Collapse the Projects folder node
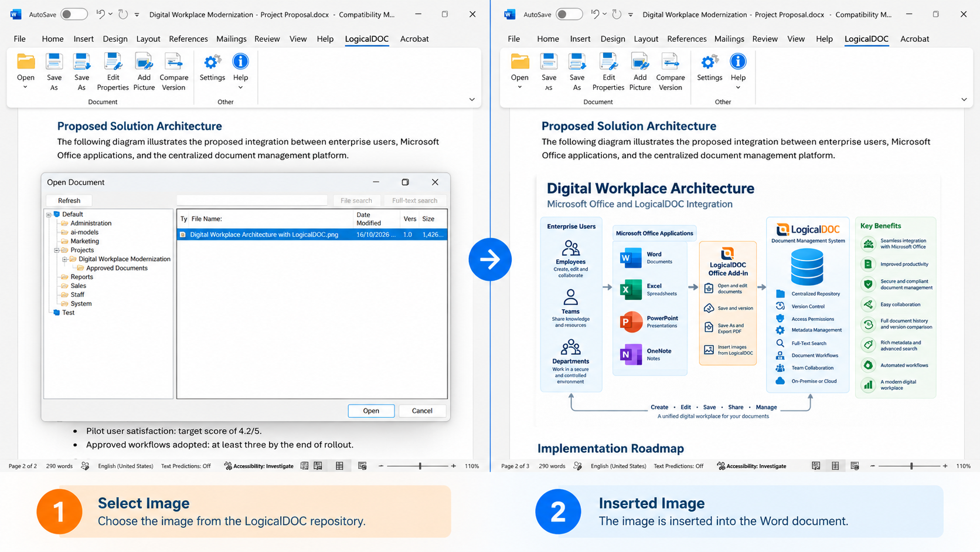 coord(57,250)
